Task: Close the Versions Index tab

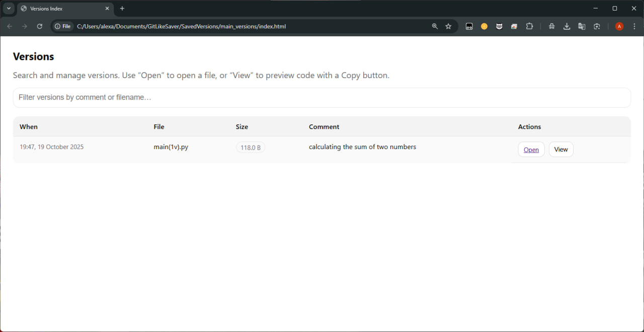Action: coord(107,9)
